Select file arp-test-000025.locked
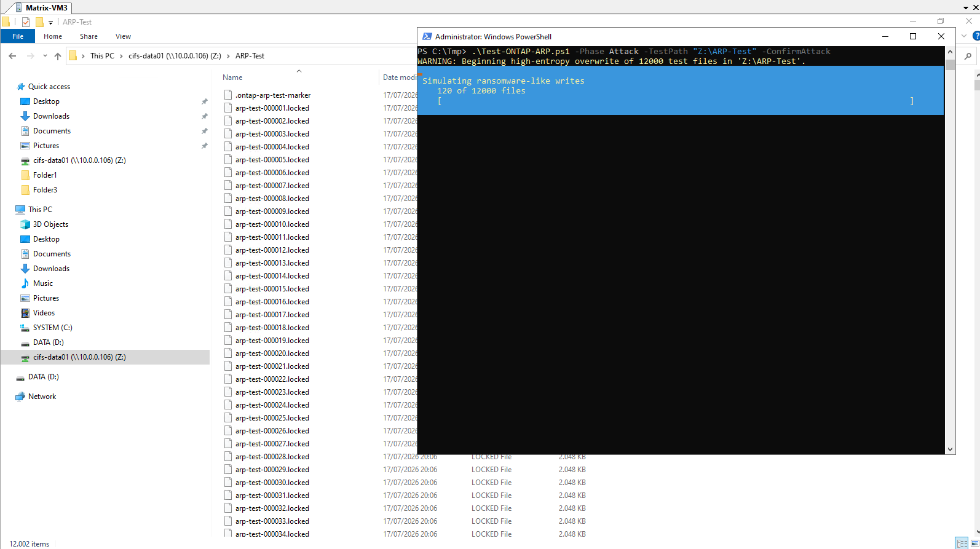The width and height of the screenshot is (980, 549). (x=272, y=418)
